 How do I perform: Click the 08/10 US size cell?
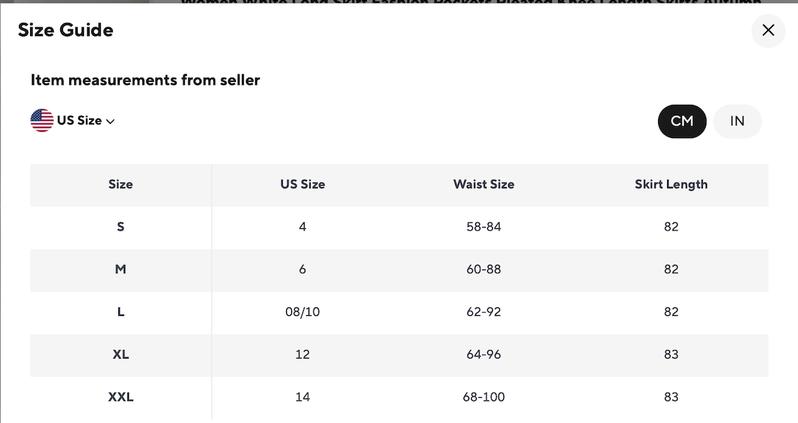[x=302, y=312]
